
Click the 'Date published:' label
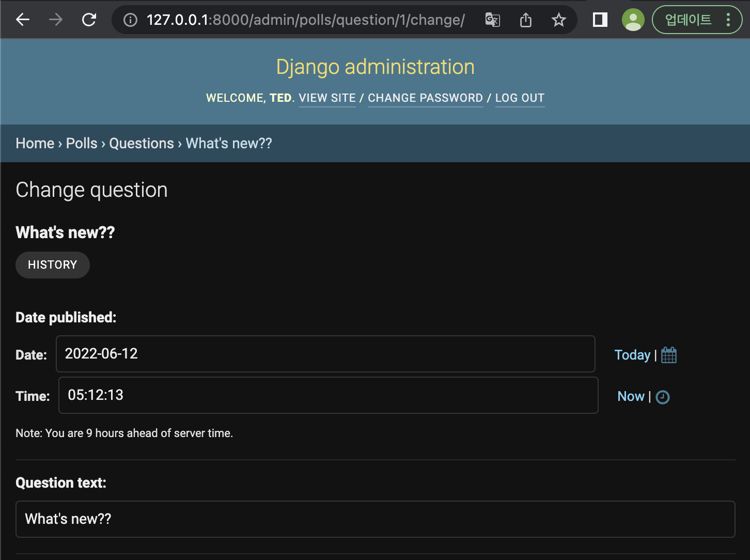[x=66, y=317]
